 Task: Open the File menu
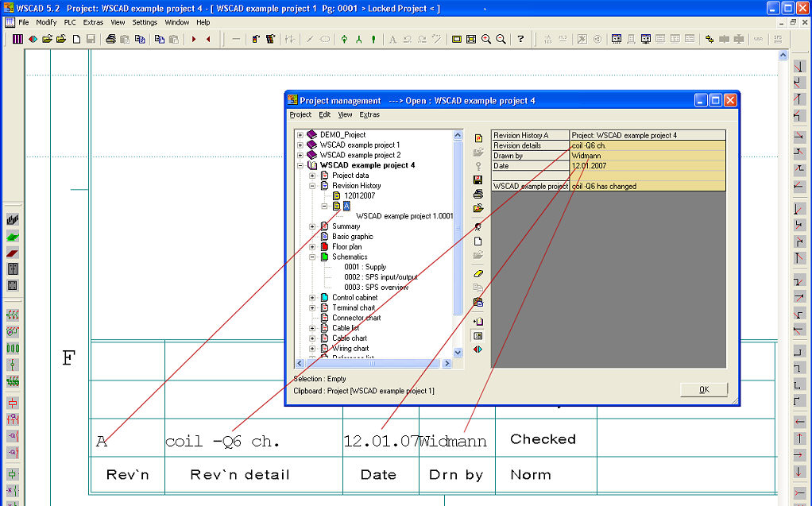click(x=24, y=22)
